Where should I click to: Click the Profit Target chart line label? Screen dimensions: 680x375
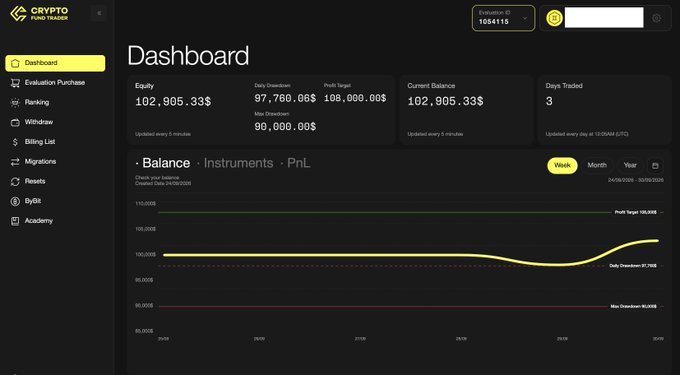click(636, 212)
